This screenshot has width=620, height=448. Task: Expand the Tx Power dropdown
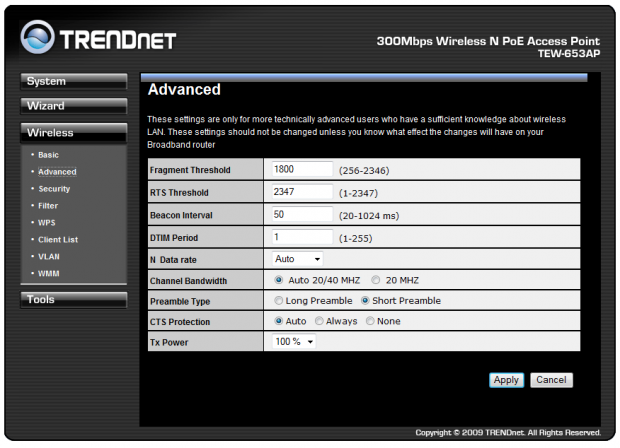(294, 342)
